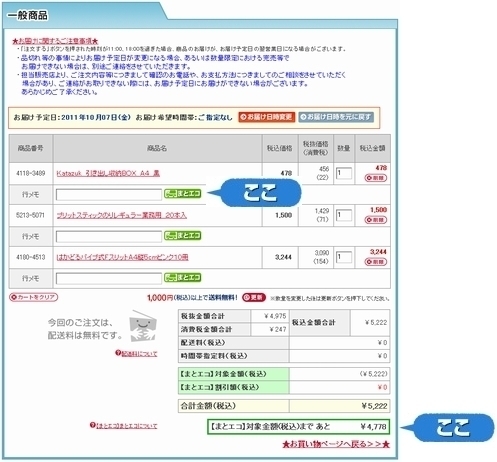Click お届け日時を元に戻す button
Image resolution: width=497 pixels, height=462 pixels.
coord(336,117)
